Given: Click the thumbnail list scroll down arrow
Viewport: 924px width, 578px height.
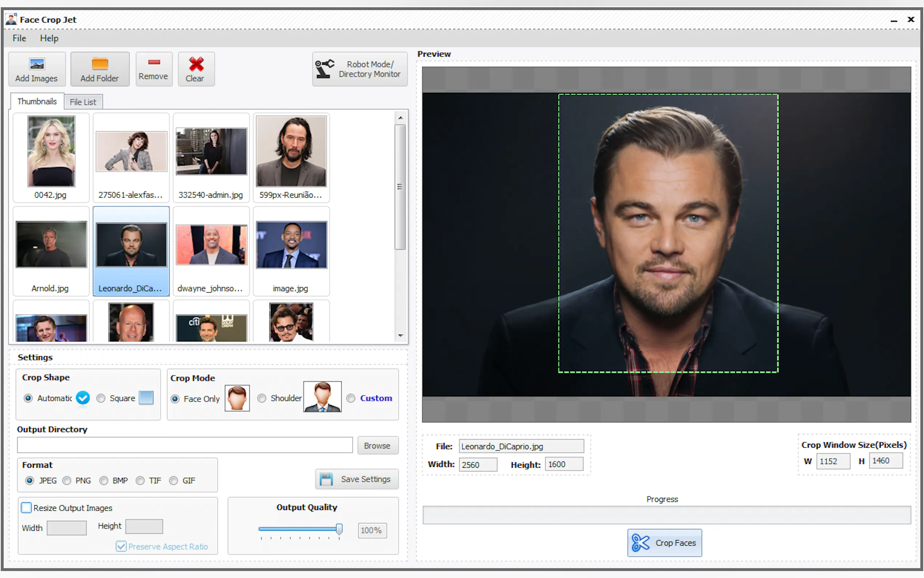Looking at the screenshot, I should (400, 336).
